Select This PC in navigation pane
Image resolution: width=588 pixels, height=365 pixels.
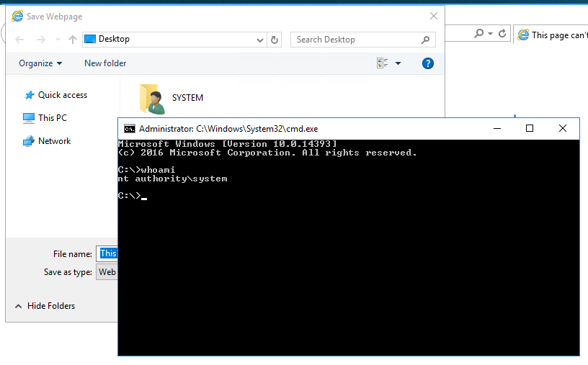[45, 118]
